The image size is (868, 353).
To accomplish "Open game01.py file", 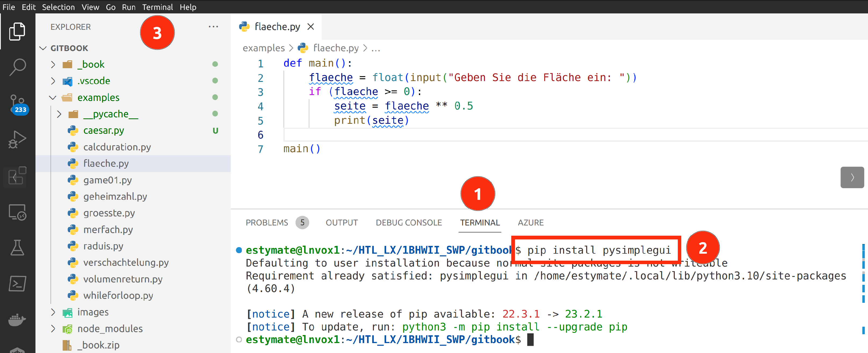I will [x=133, y=180].
